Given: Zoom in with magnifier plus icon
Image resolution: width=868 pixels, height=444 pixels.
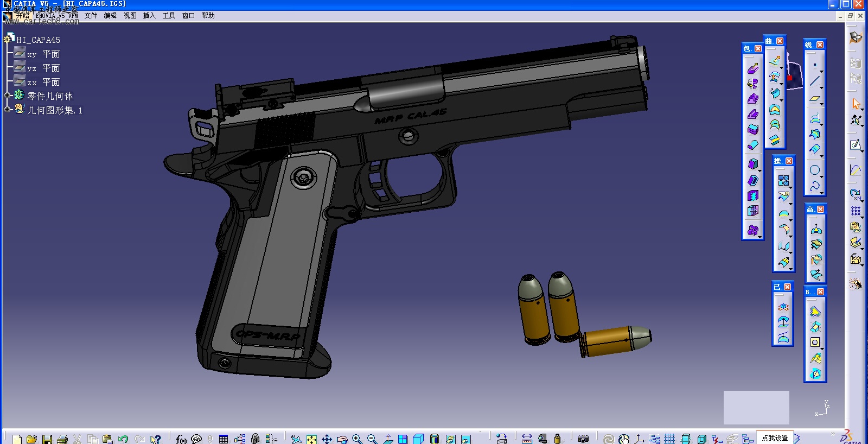Looking at the screenshot, I should pyautogui.click(x=357, y=439).
